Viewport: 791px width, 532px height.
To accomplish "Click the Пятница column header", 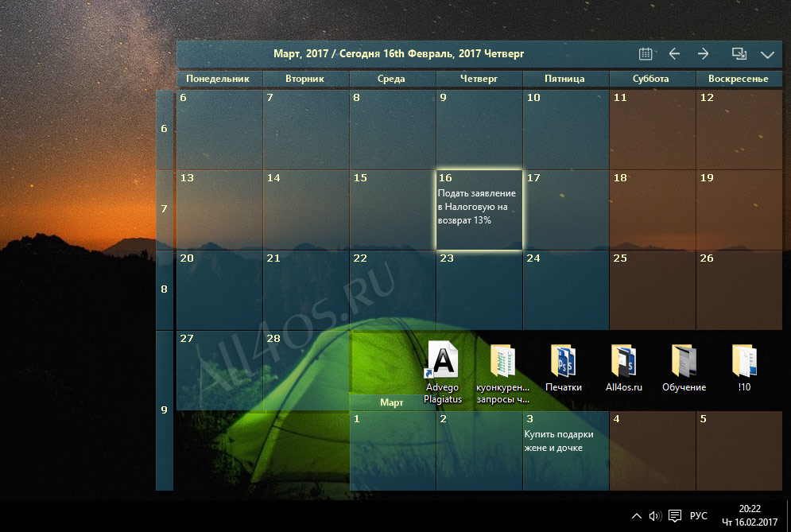I will (x=565, y=79).
